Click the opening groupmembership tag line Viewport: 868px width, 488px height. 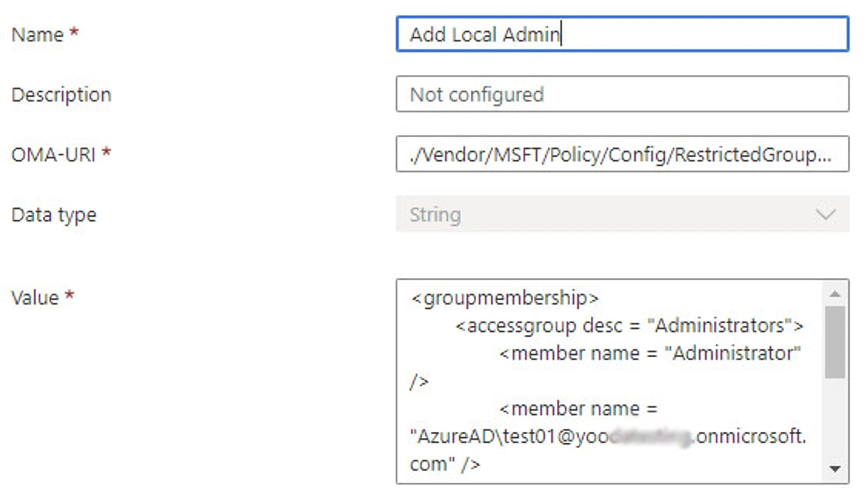coord(505,298)
